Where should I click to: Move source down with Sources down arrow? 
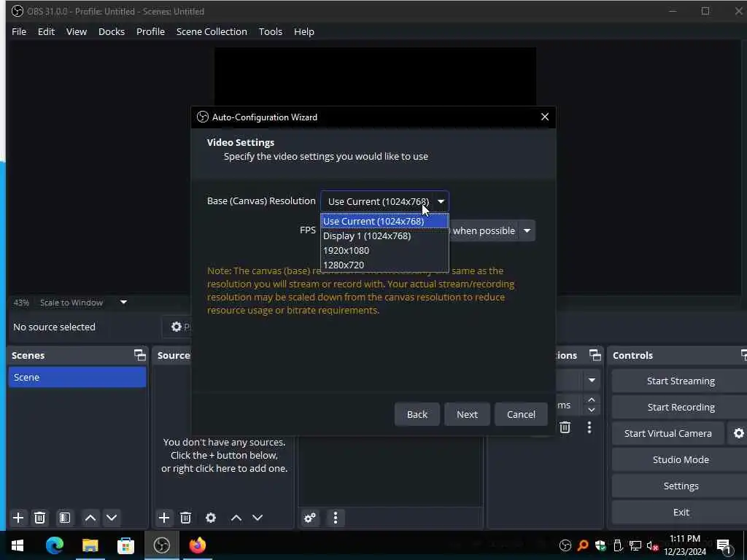click(258, 518)
